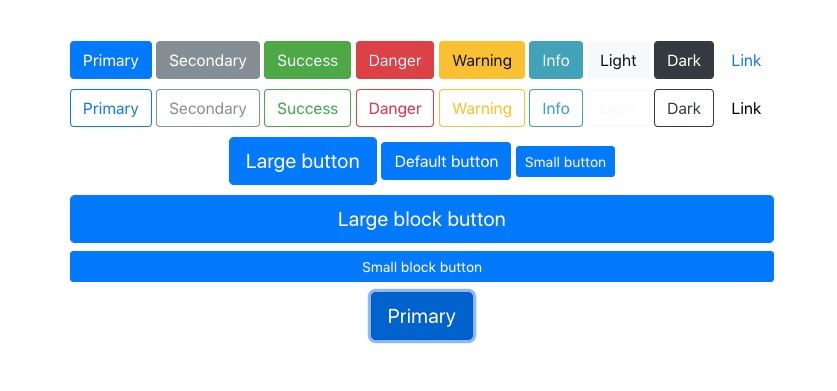Click the outlined Secondary button
Screen dimensions: 837x391
(208, 108)
